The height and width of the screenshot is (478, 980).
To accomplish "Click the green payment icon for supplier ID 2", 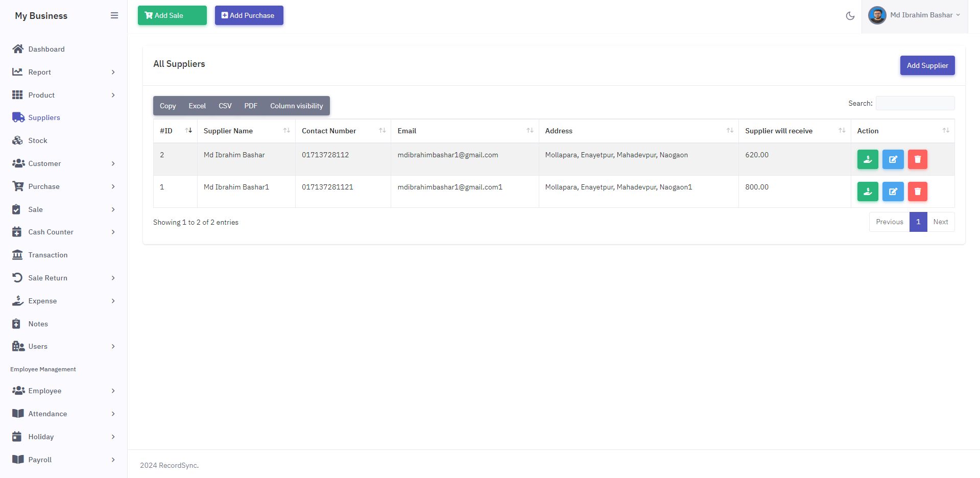I will tap(867, 159).
